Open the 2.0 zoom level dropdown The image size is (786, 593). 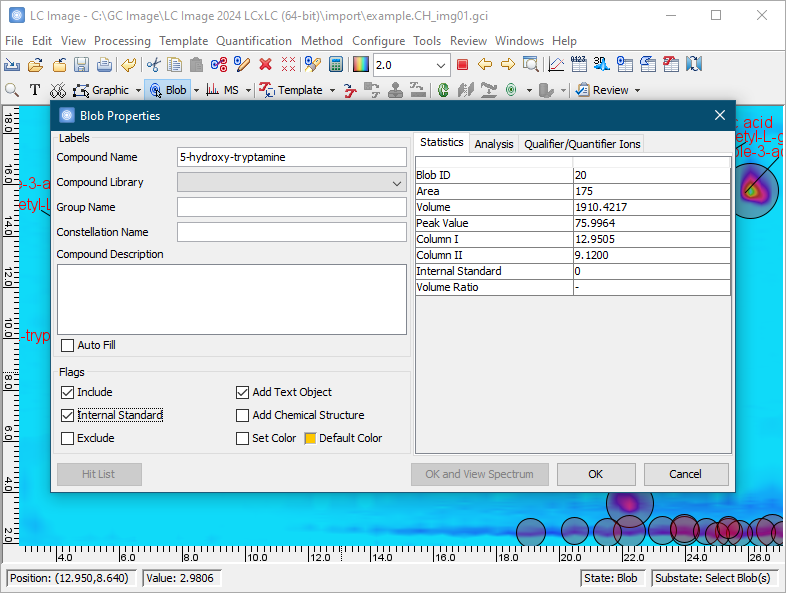(x=441, y=65)
